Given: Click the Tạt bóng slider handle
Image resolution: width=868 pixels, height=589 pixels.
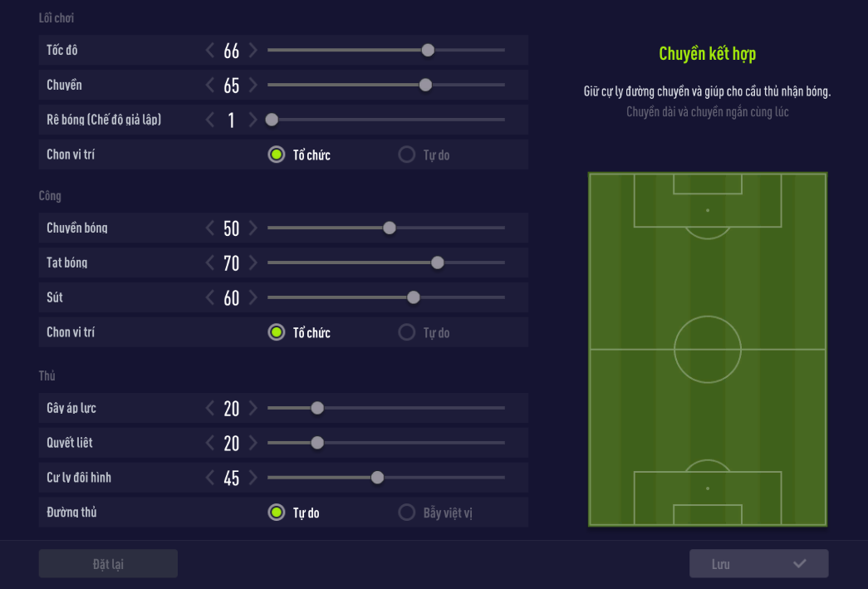Looking at the screenshot, I should (x=438, y=263).
